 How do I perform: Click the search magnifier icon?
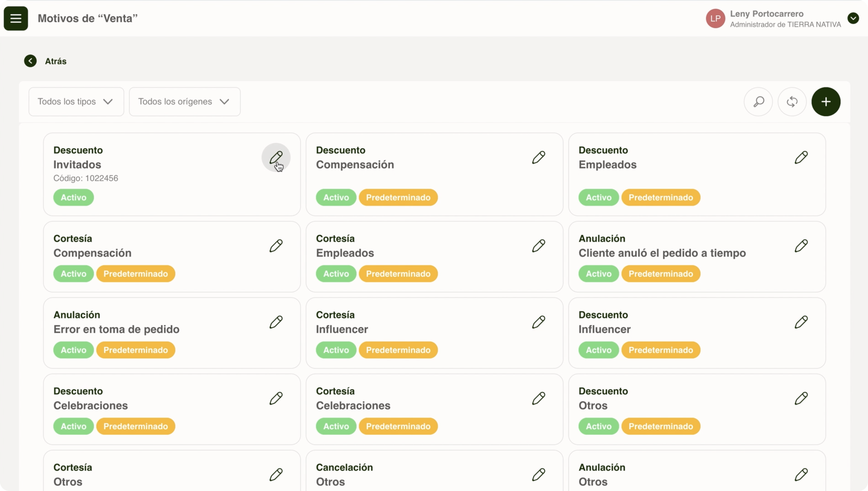(758, 101)
